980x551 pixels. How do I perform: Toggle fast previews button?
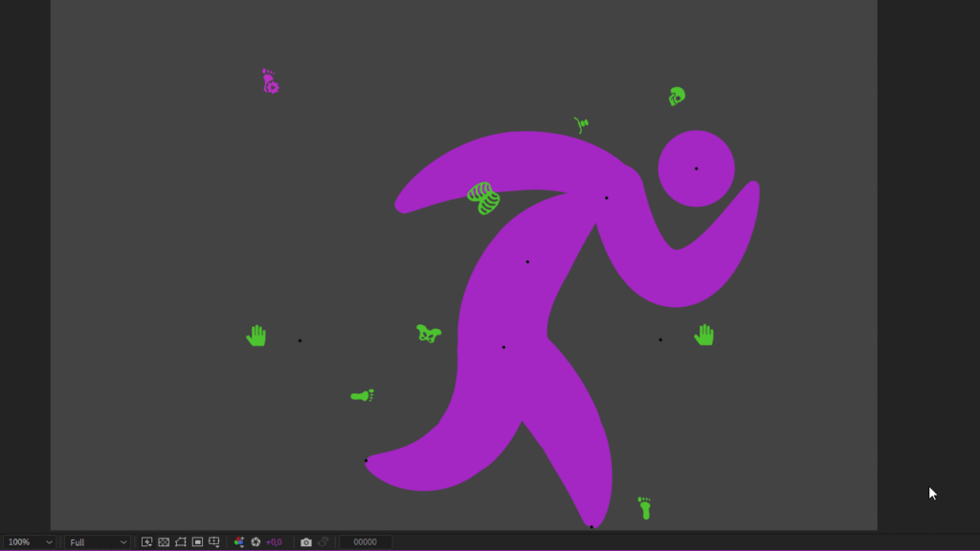pyautogui.click(x=147, y=542)
